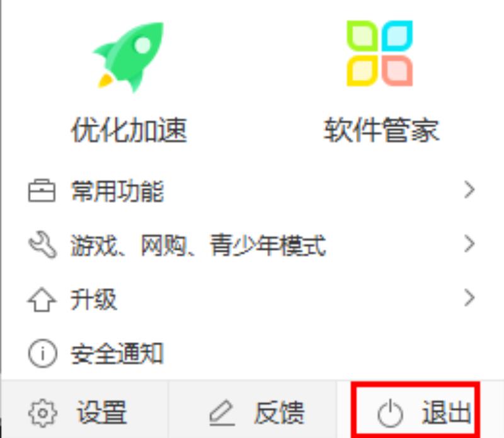Click the wrench icon beside 游戏、网购
504x438 pixels.
pyautogui.click(x=43, y=245)
